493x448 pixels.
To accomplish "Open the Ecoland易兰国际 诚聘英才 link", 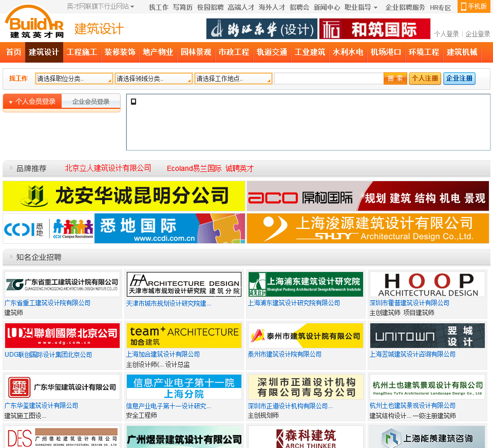I will [x=210, y=168].
